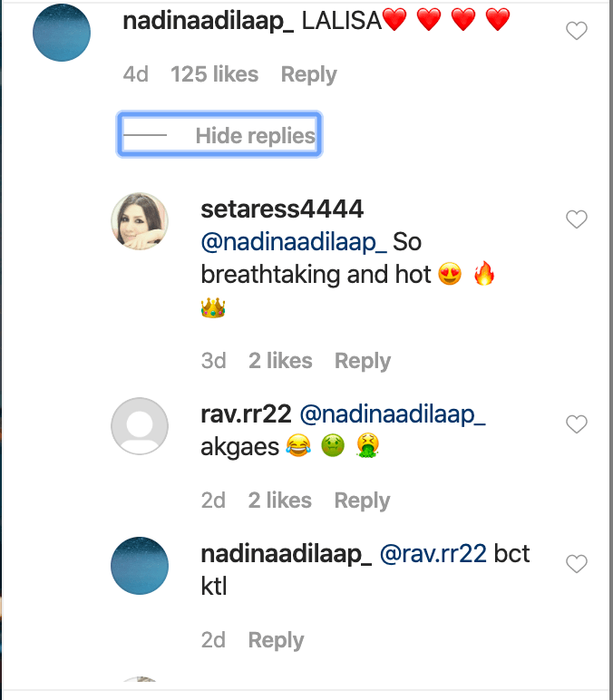The height and width of the screenshot is (700, 613).
Task: Like setaress4444's comment with heart icon
Action: 577,219
